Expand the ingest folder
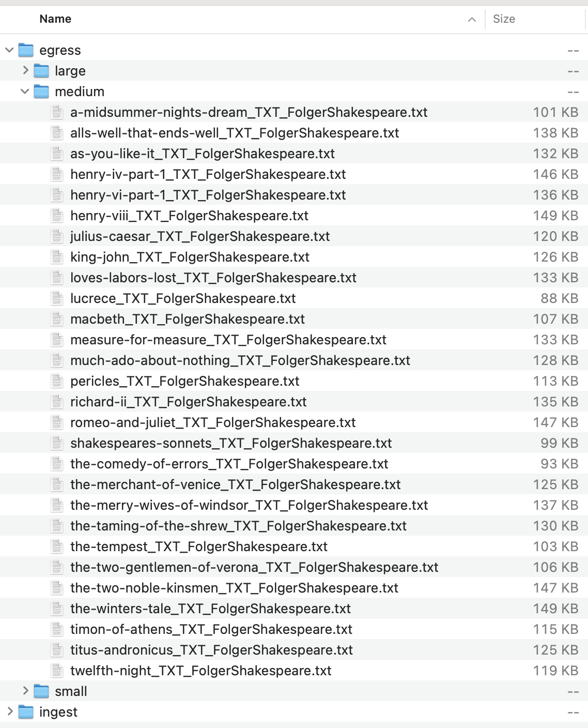This screenshot has height=728, width=588. 9,711
